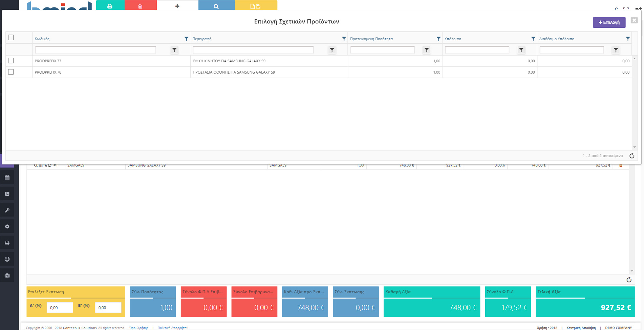644x330 pixels.
Task: Click the blue search toolbar button
Action: coord(216,6)
